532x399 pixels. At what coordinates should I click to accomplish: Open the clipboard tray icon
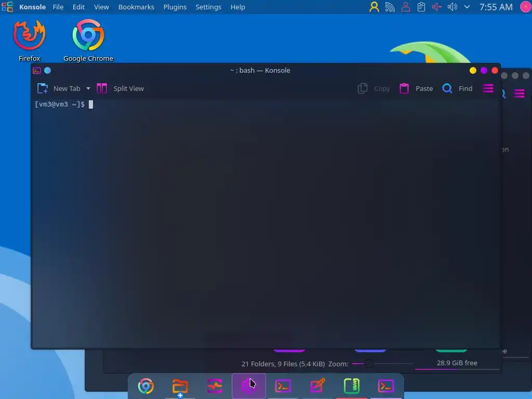(421, 7)
